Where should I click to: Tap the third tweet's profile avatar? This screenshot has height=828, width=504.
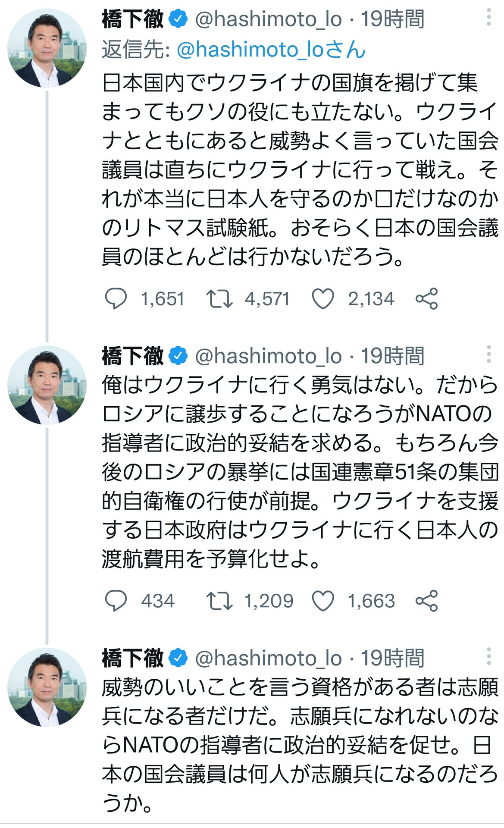(47, 687)
